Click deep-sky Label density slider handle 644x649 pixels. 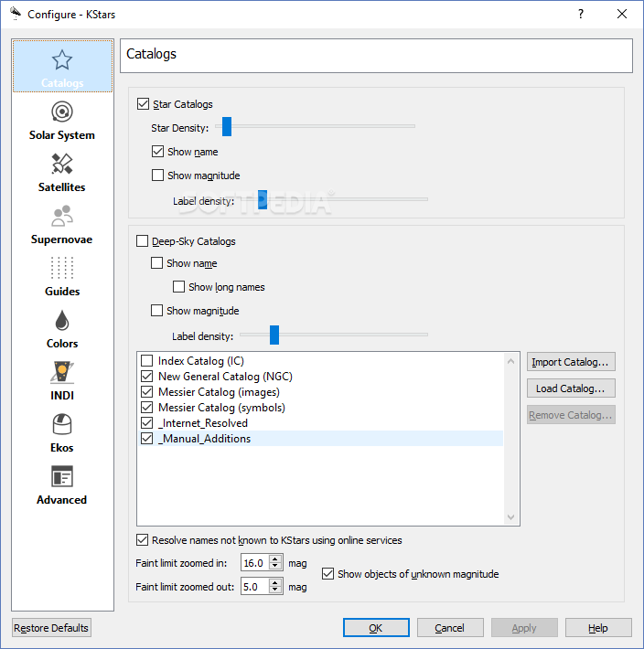coord(274,335)
